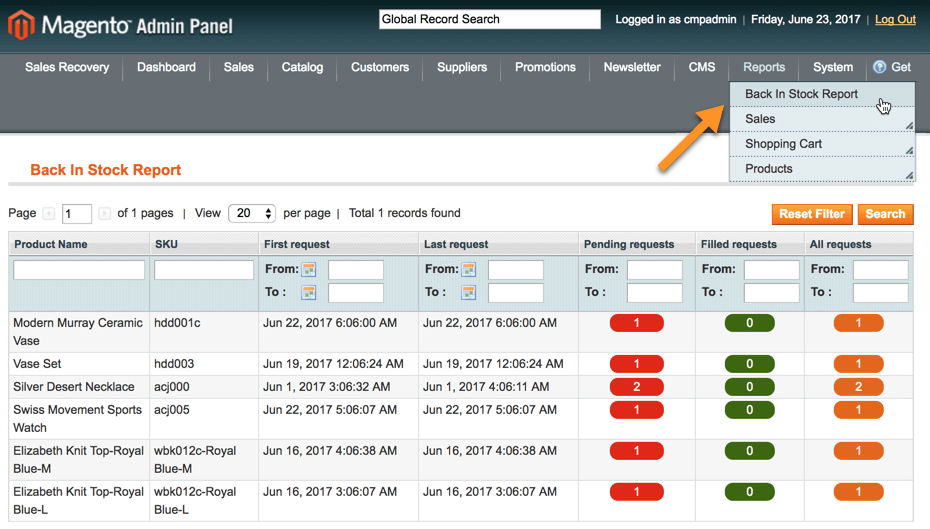Click the Product Name filter field
Screen dimensions: 930x529
pyautogui.click(x=79, y=270)
